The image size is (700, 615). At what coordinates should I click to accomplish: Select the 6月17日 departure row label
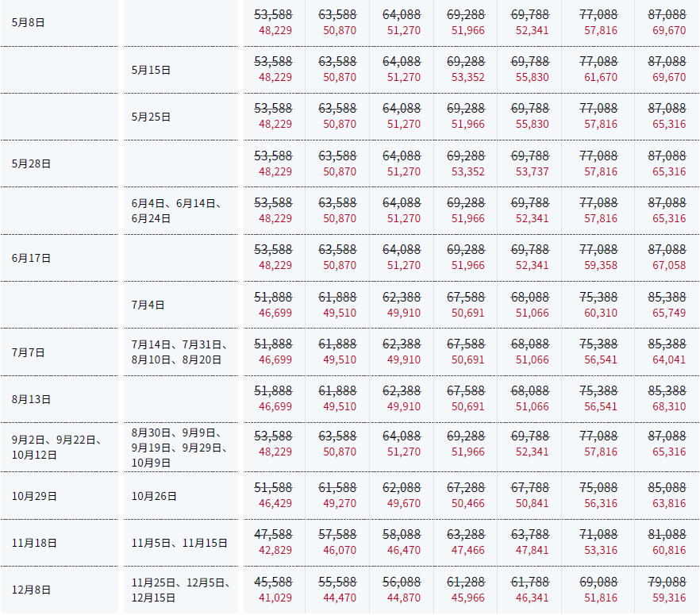point(32,258)
